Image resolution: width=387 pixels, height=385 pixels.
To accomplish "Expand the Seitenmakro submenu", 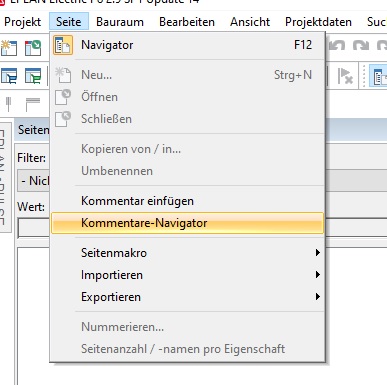I will coord(187,253).
